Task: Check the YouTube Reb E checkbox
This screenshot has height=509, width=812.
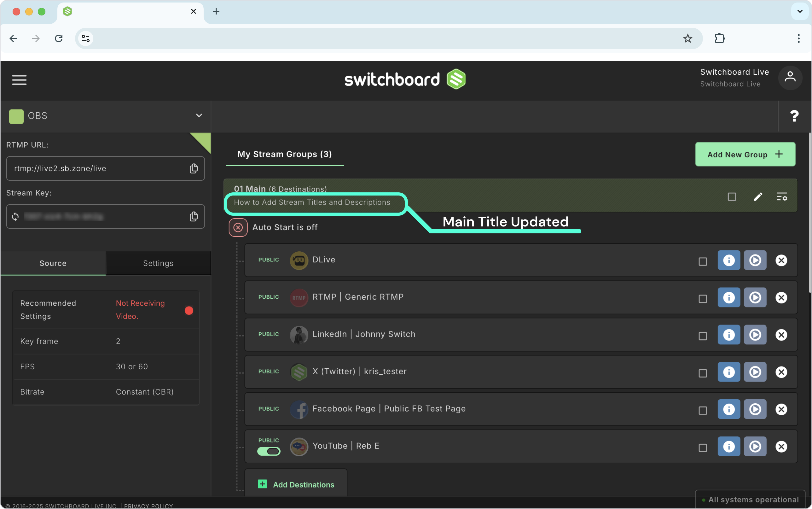Action: point(703,448)
